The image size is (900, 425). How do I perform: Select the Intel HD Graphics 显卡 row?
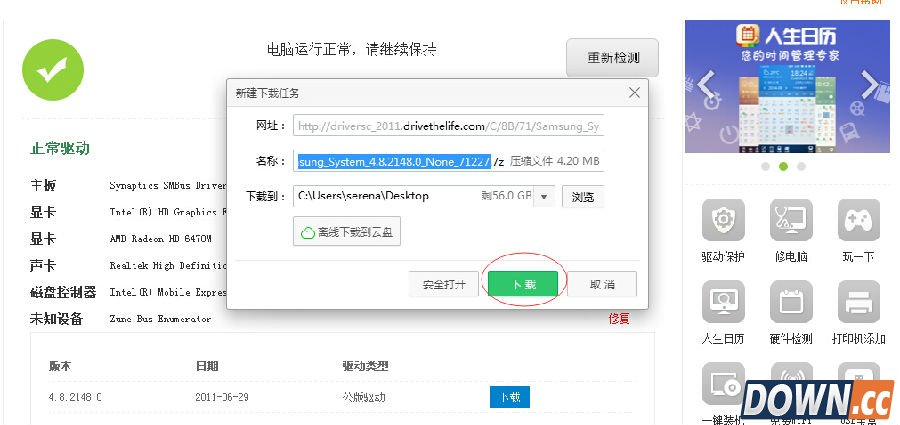pyautogui.click(x=127, y=212)
